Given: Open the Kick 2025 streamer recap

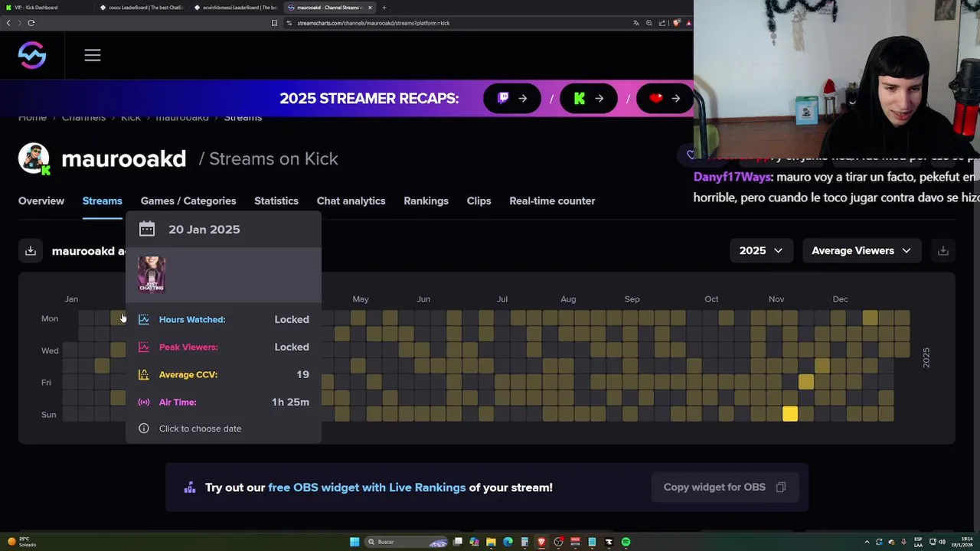Looking at the screenshot, I should [589, 98].
